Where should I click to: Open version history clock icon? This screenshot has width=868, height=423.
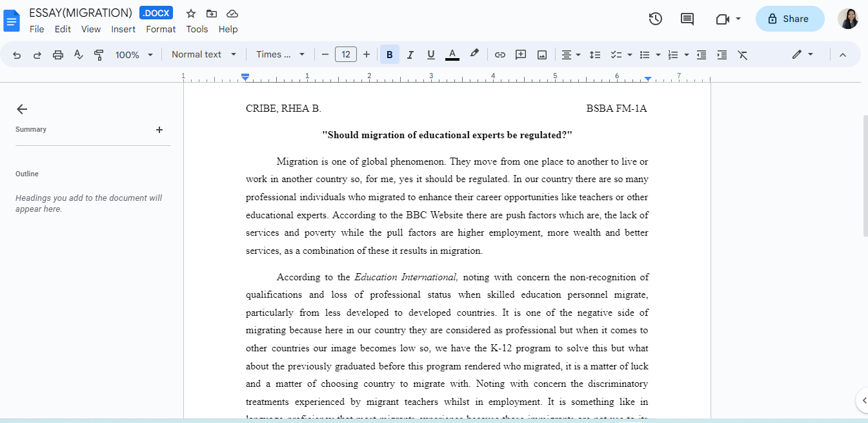[655, 19]
